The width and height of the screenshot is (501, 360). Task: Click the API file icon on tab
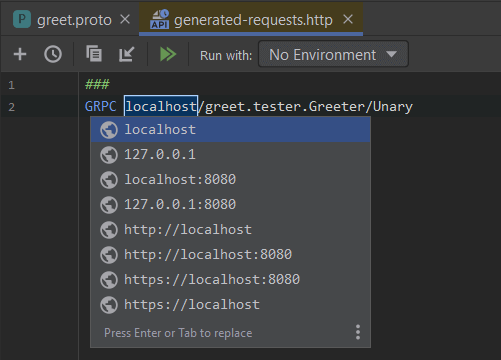(160, 19)
